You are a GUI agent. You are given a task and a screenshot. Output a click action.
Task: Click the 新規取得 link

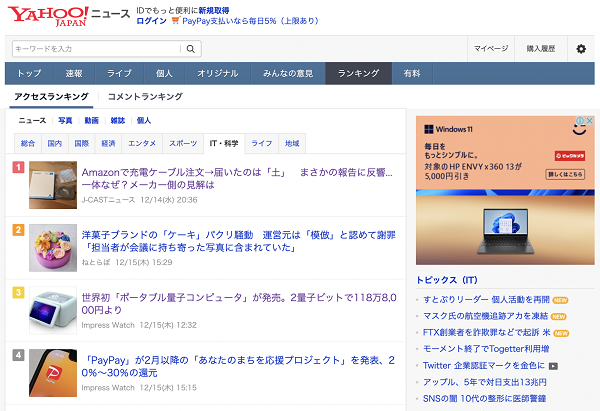click(x=214, y=10)
